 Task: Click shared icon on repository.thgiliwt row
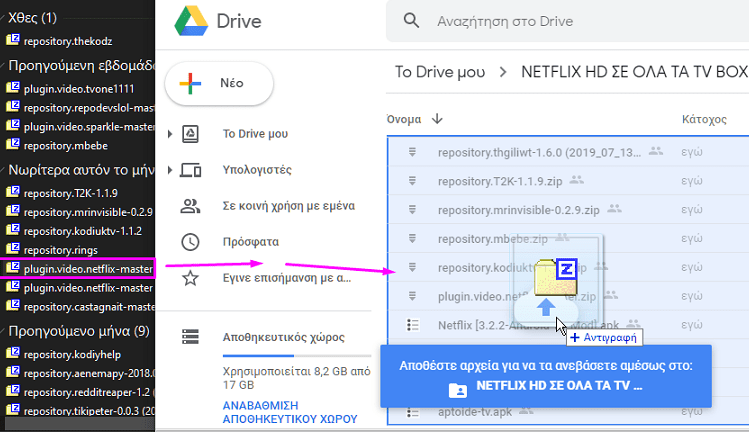click(x=656, y=151)
